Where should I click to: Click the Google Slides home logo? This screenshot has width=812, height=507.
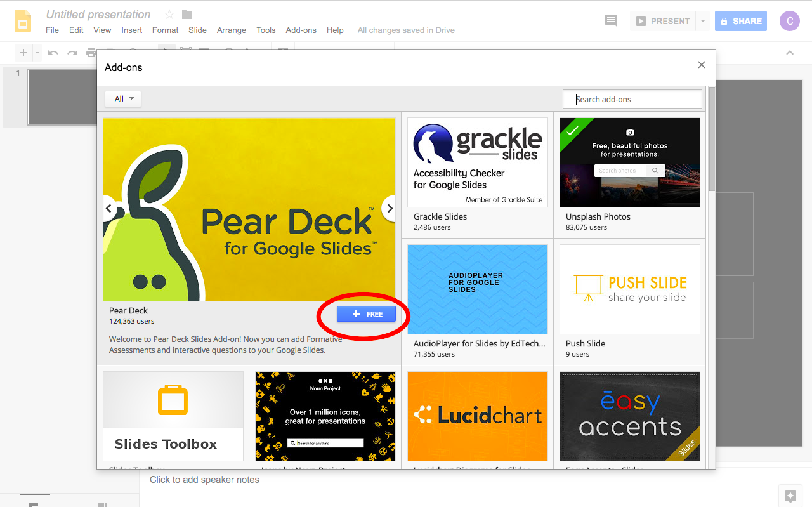point(23,21)
